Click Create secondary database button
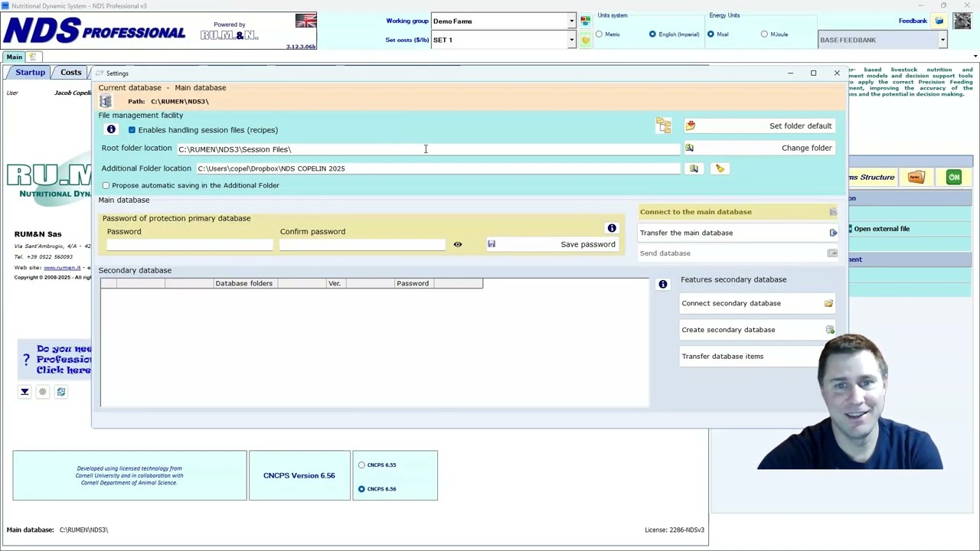This screenshot has width=980, height=551. click(757, 330)
